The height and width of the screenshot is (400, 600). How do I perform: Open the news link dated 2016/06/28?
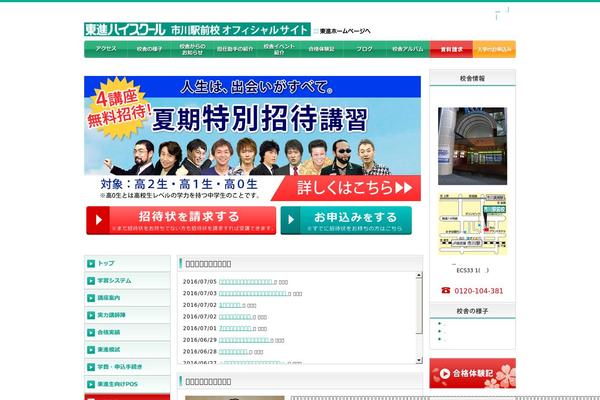(235, 352)
